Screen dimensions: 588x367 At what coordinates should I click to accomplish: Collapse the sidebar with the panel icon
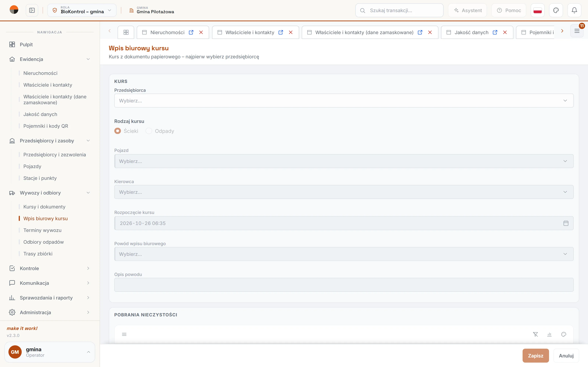(x=32, y=10)
